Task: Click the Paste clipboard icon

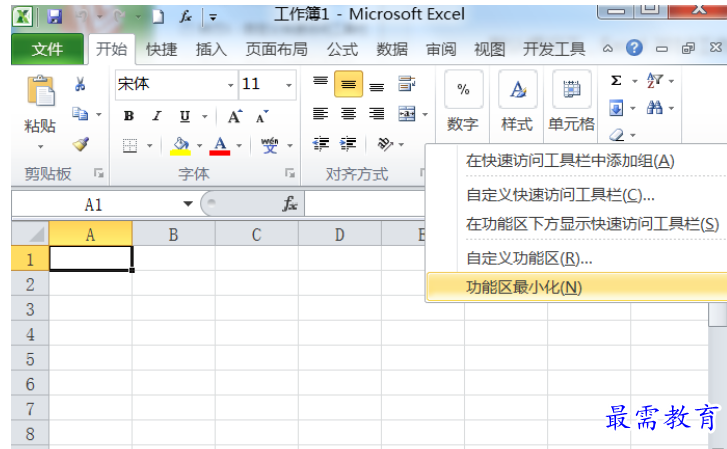Action: [41, 91]
